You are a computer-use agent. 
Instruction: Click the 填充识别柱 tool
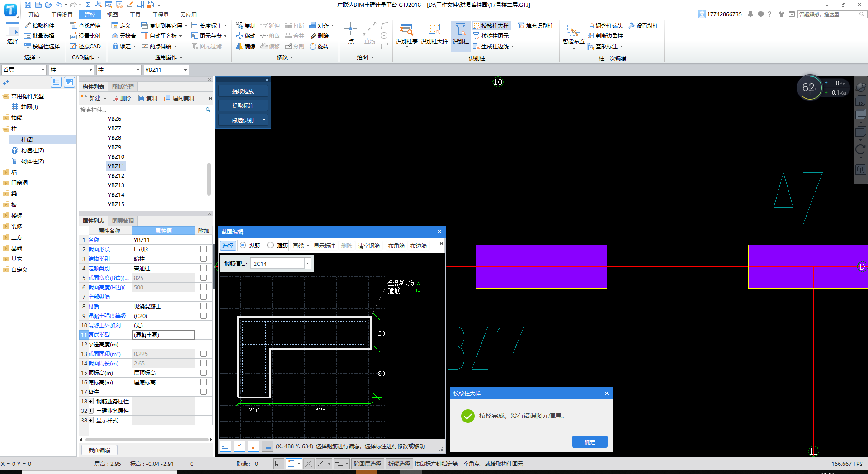(535, 26)
